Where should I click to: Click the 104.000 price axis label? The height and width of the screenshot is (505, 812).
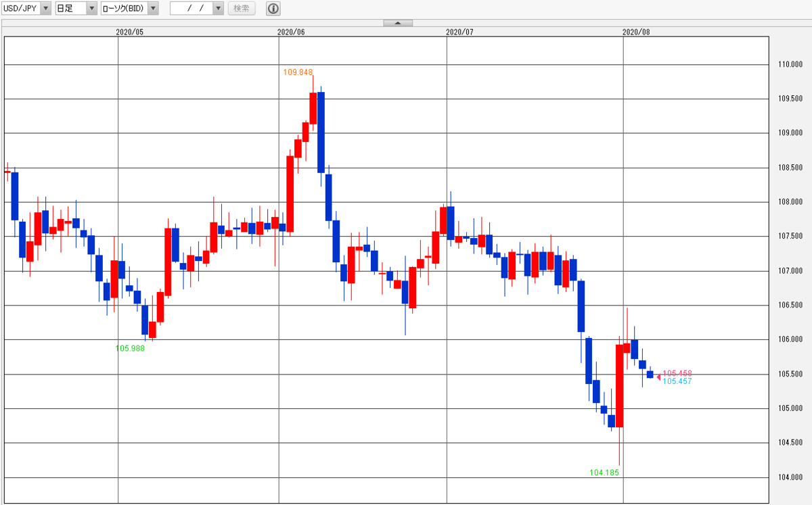coord(790,477)
